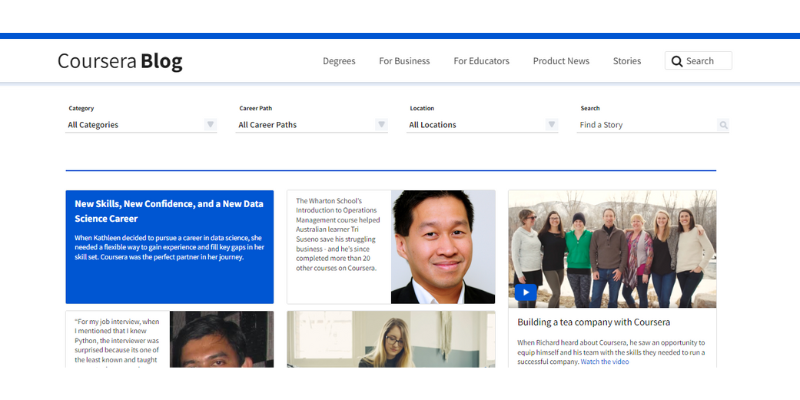
Task: Open the Tri Suseno Wharton story text
Action: (338, 234)
